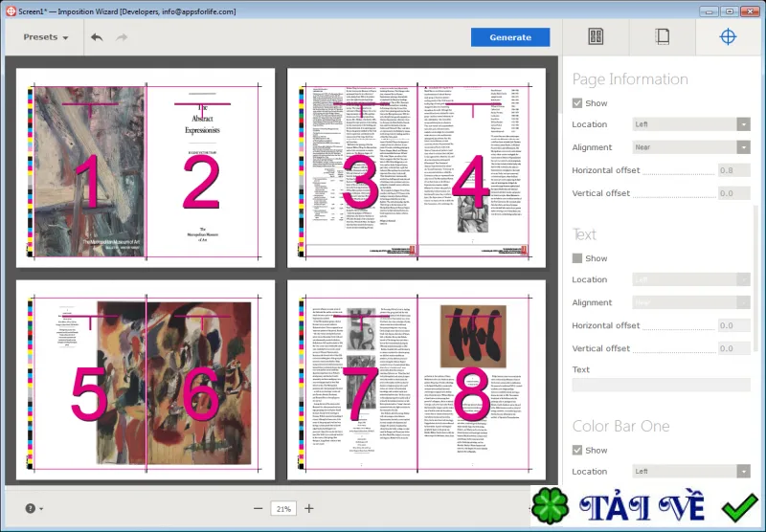Switch to the registration marks tab
The height and width of the screenshot is (532, 766).
pyautogui.click(x=728, y=37)
